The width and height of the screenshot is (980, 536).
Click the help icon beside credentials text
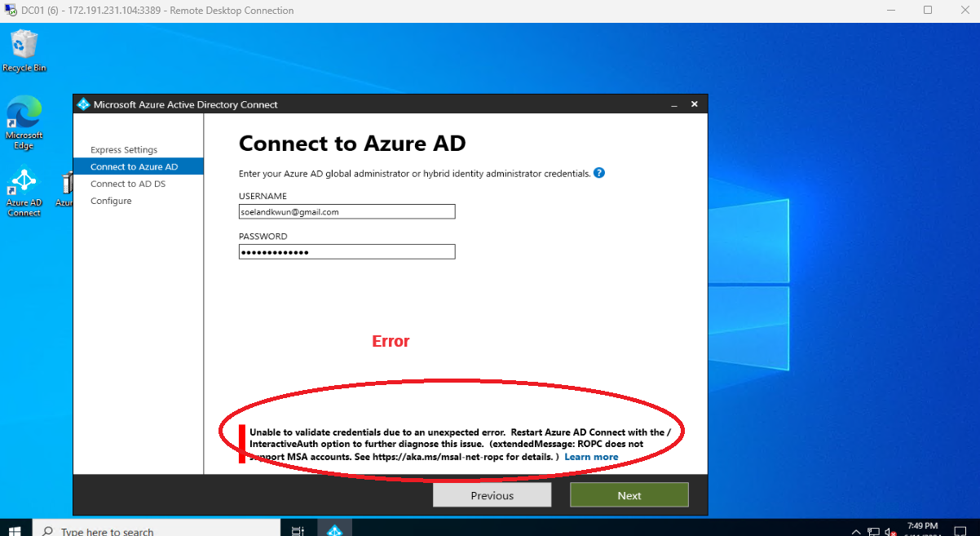click(x=599, y=173)
